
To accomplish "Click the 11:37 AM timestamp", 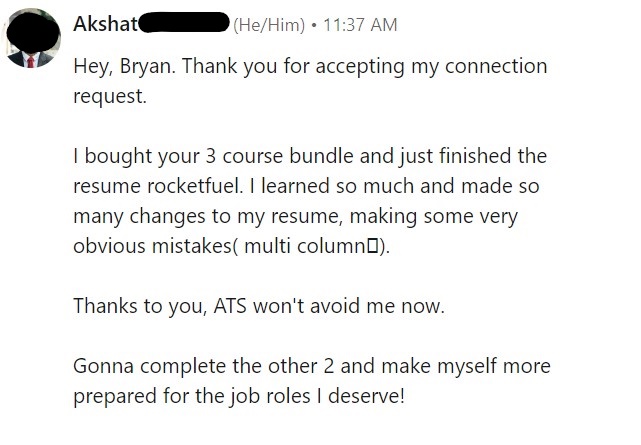I will (360, 25).
